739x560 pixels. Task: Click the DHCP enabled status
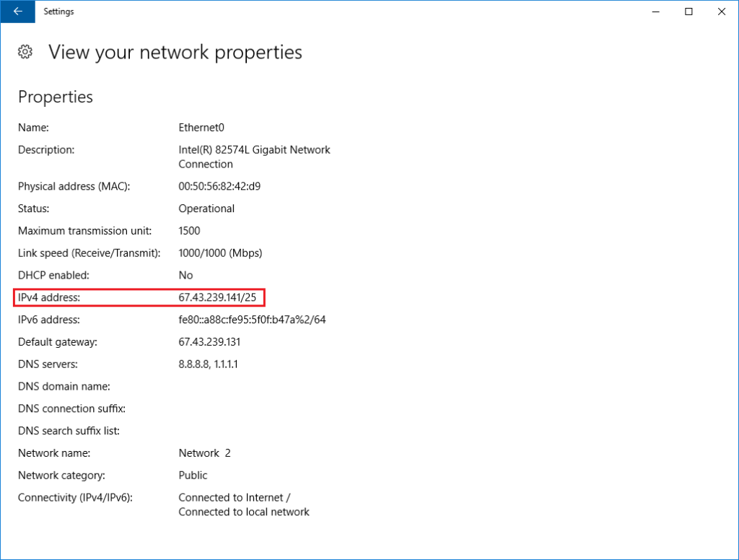(x=185, y=275)
